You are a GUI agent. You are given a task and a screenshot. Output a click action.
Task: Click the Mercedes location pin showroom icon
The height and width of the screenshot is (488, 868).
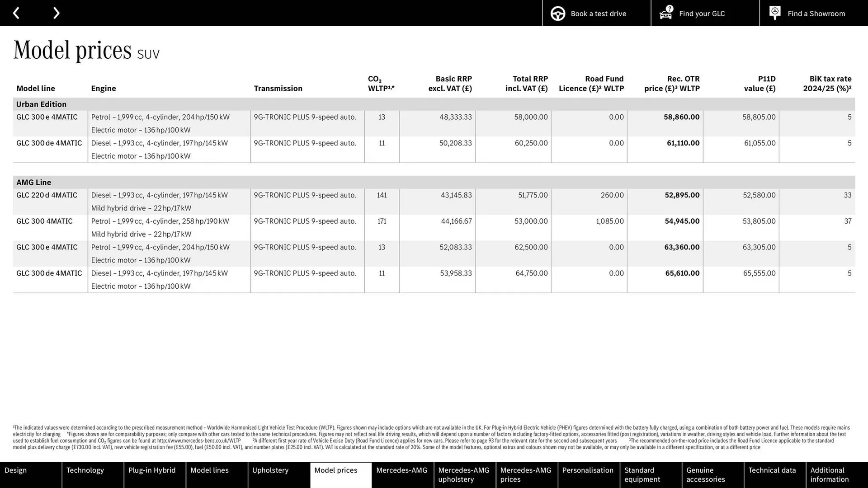pos(774,13)
